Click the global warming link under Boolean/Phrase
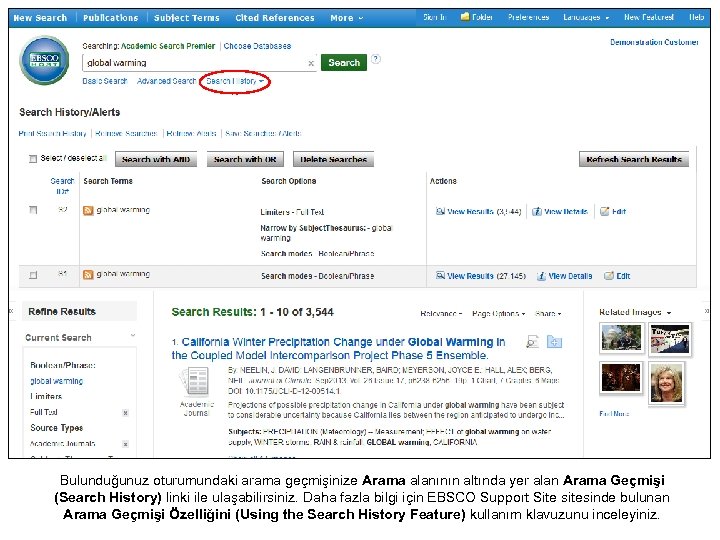 56,381
